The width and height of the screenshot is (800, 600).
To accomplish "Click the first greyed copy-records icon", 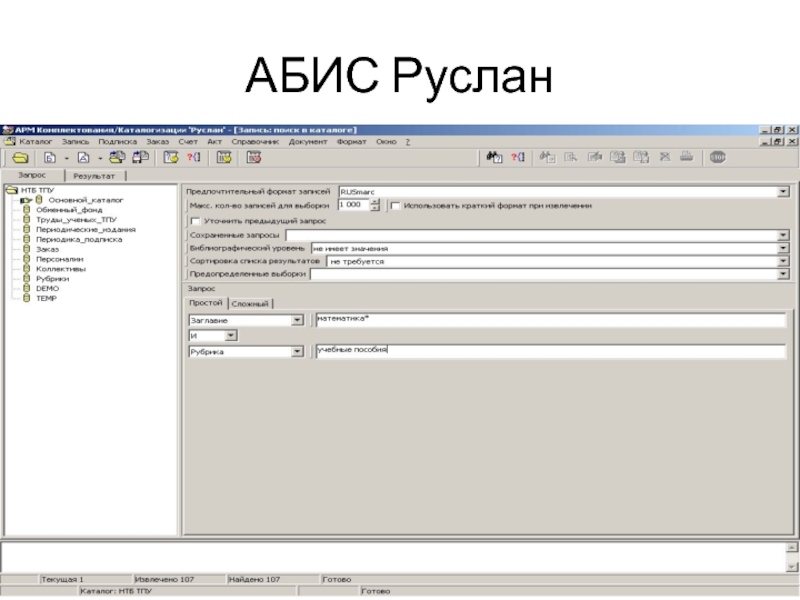I will (x=618, y=157).
